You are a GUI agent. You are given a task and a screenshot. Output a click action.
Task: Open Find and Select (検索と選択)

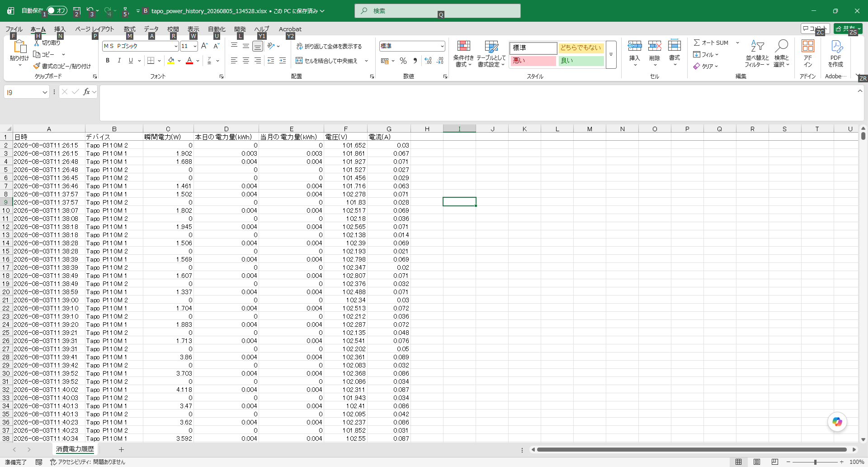point(781,54)
